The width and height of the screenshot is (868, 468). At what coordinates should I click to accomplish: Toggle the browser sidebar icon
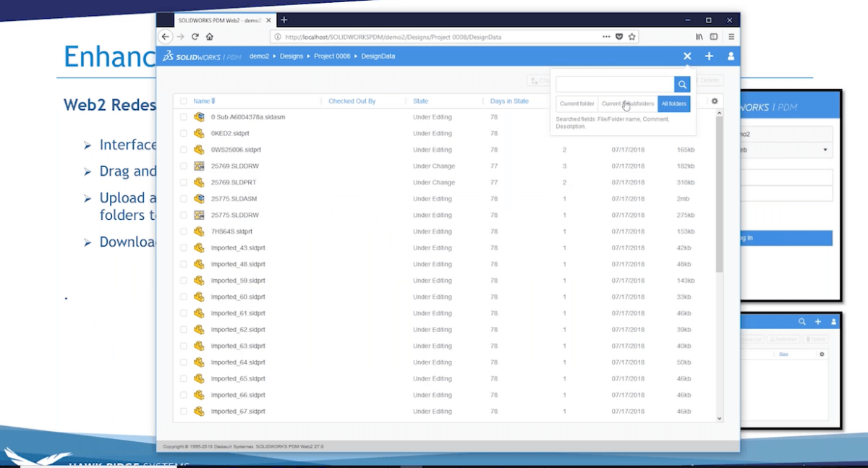coord(714,36)
